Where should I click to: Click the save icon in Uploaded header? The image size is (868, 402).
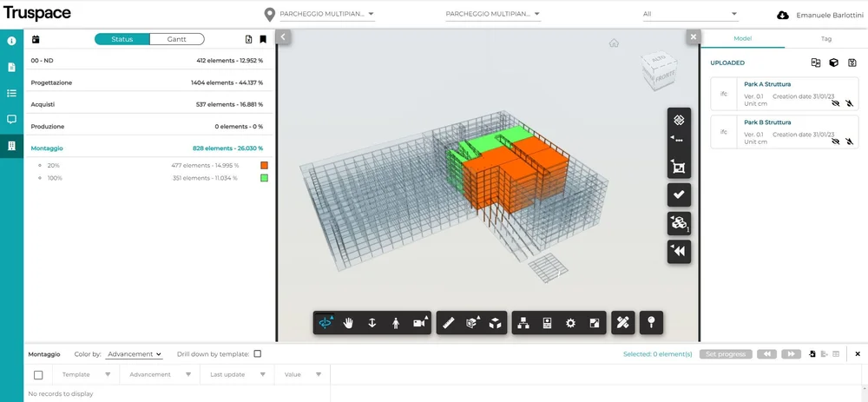[x=852, y=63]
